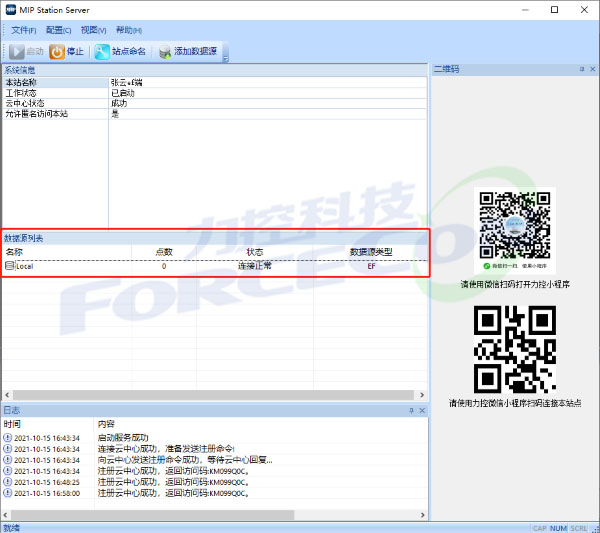
Task: Click the data source list left scroll arrow
Action: tap(7, 395)
